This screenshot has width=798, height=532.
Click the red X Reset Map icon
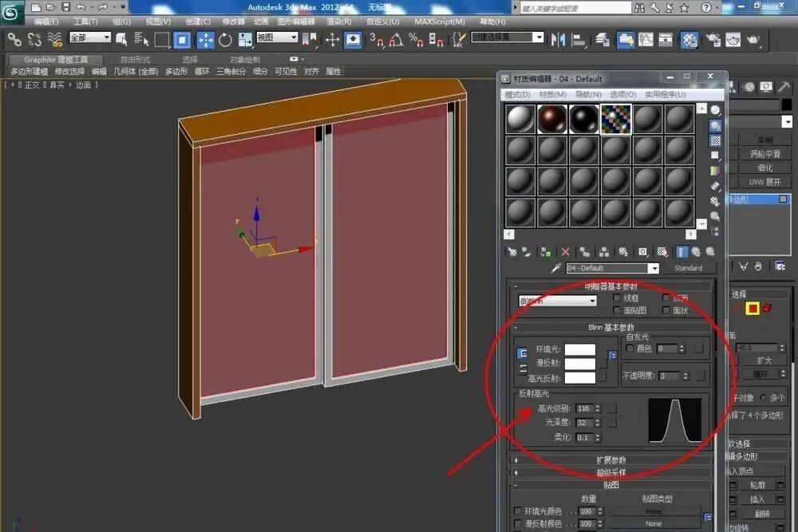tap(566, 252)
